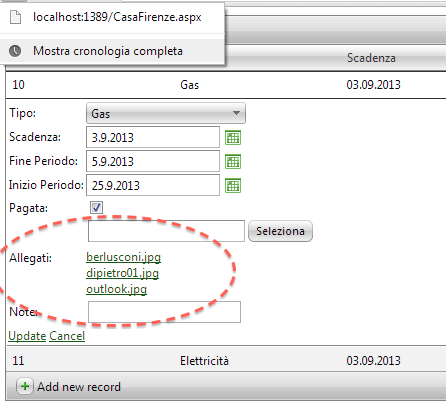Select row 10 ID cell
Screen dimensions: 446x405
click(x=18, y=85)
